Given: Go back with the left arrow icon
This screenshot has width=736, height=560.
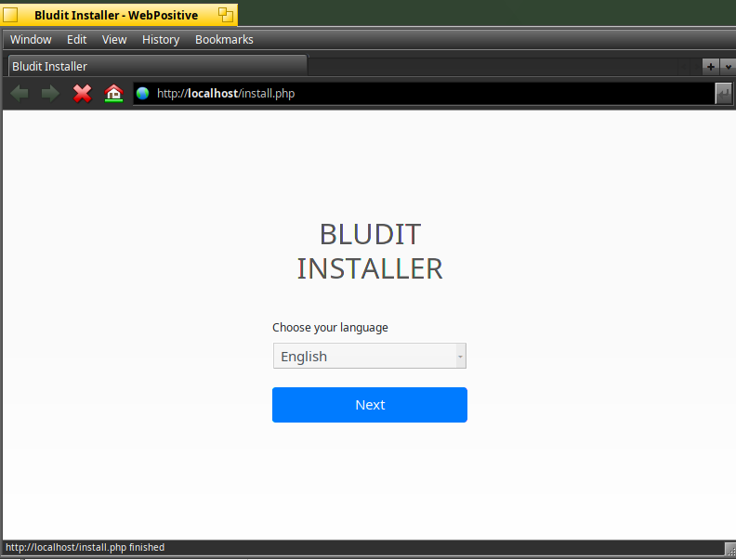Looking at the screenshot, I should 20,93.
